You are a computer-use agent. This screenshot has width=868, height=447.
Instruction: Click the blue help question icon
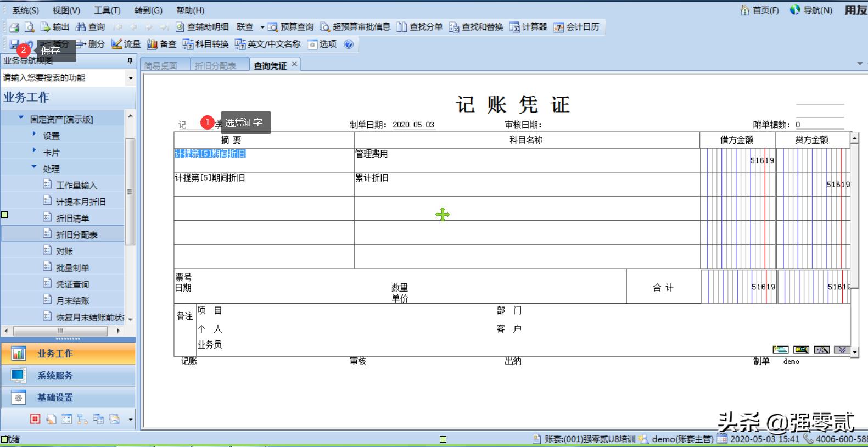pos(349,44)
